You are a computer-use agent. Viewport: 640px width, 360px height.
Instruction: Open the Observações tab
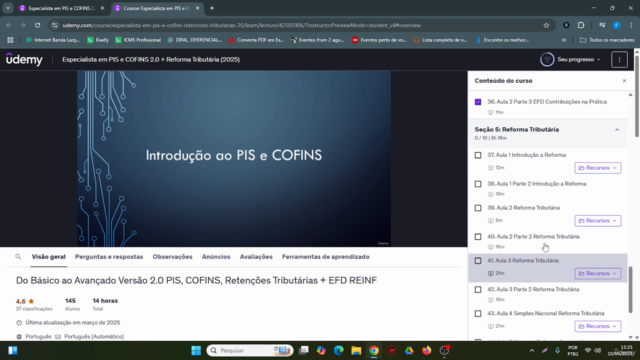coord(172,257)
